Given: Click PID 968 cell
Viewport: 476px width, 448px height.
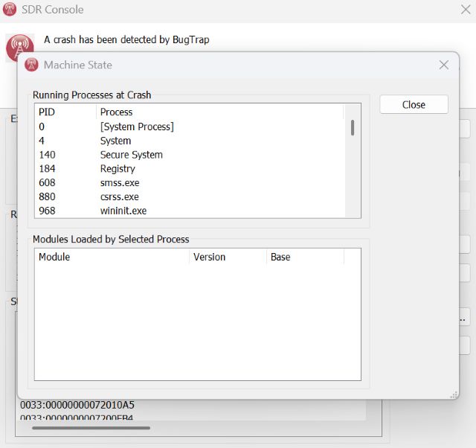Looking at the screenshot, I should click(47, 211).
